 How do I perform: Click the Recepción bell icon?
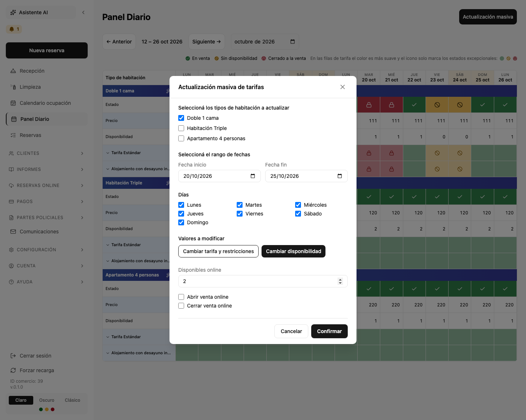[13, 71]
